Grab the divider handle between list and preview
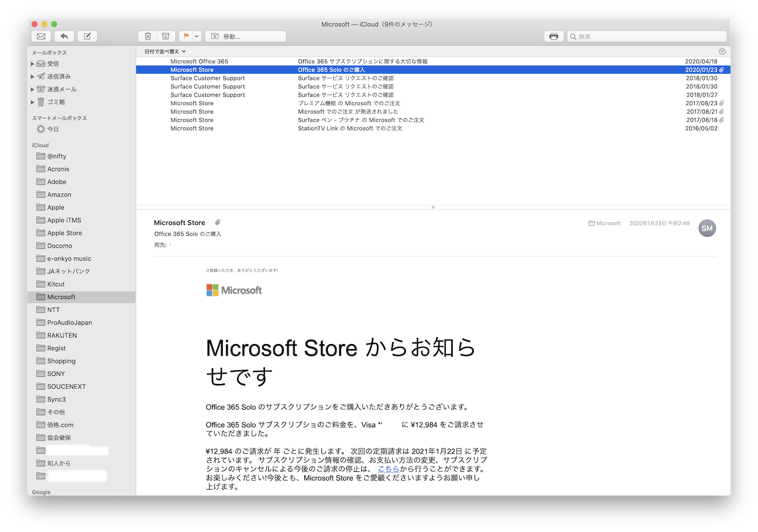 click(x=433, y=207)
